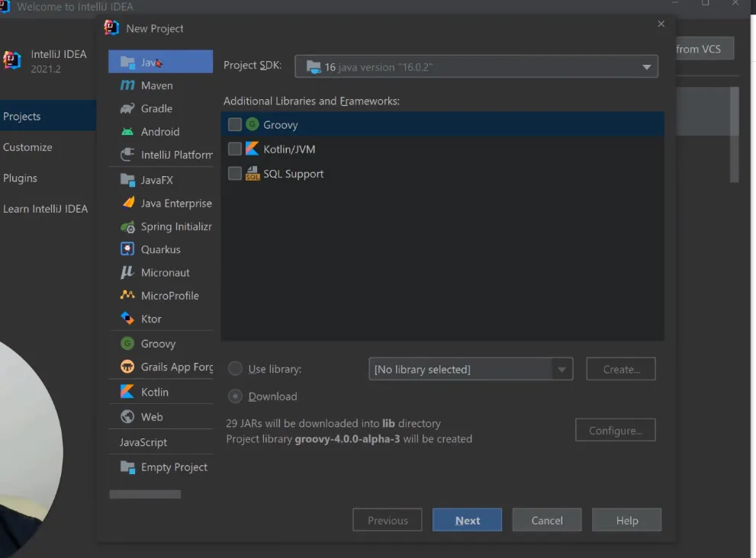Viewport: 756px width, 558px height.
Task: Choose the Maven icon in the list
Action: [127, 85]
